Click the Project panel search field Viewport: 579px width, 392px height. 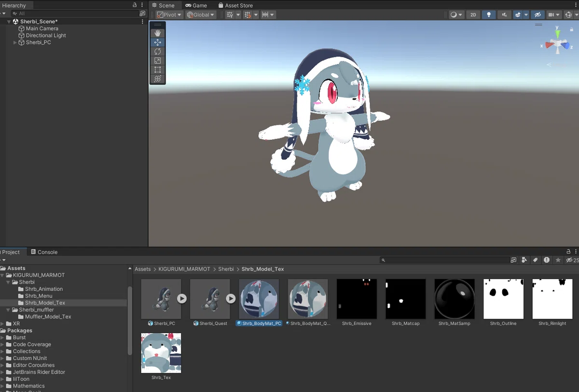point(444,260)
